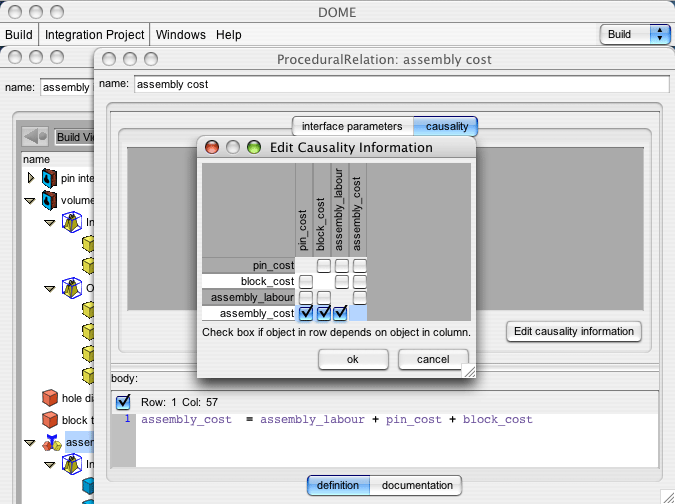Click assembly relation icon in tree
675x504 pixels.
52,442
